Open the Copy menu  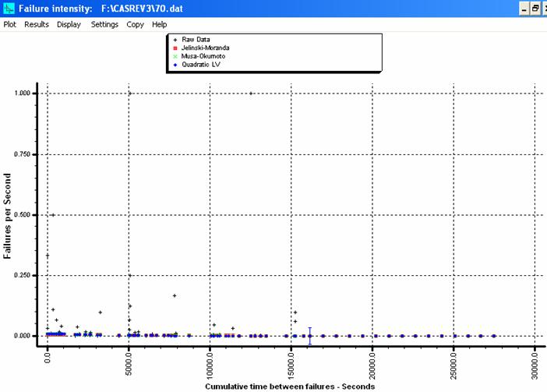[135, 24]
